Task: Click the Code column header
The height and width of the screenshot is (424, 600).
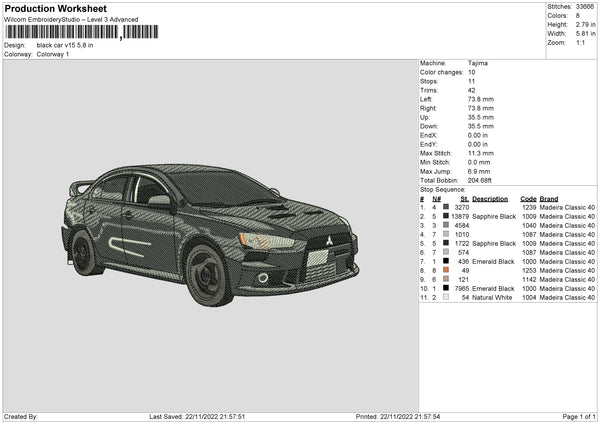Action: pyautogui.click(x=528, y=198)
